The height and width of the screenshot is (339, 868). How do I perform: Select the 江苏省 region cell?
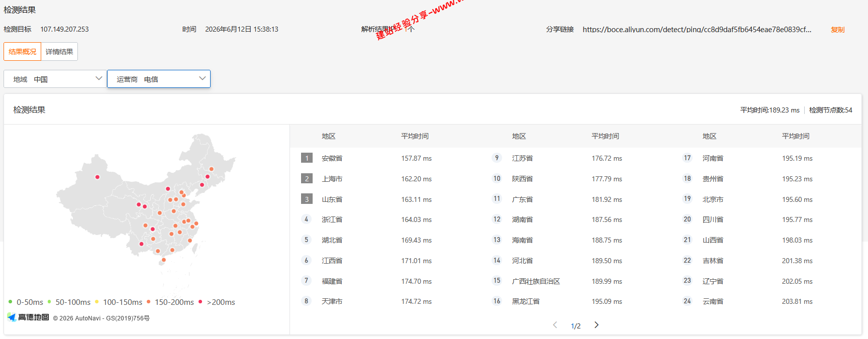point(522,158)
